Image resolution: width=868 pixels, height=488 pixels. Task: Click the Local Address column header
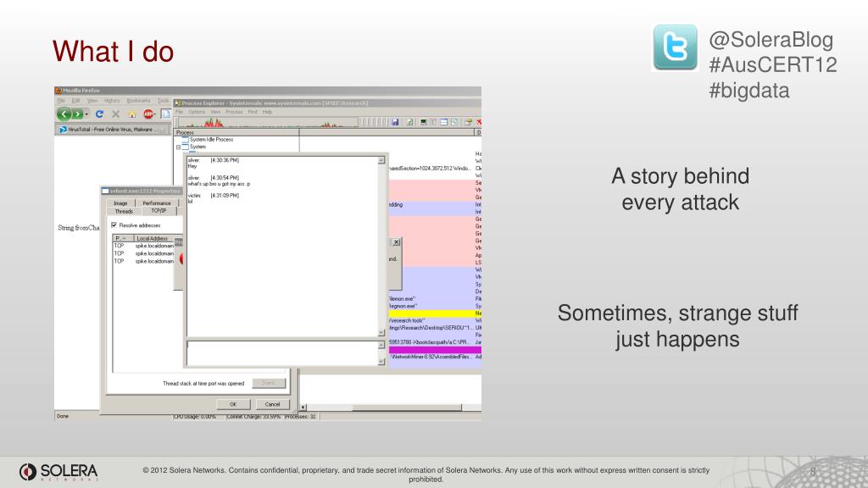(x=154, y=238)
